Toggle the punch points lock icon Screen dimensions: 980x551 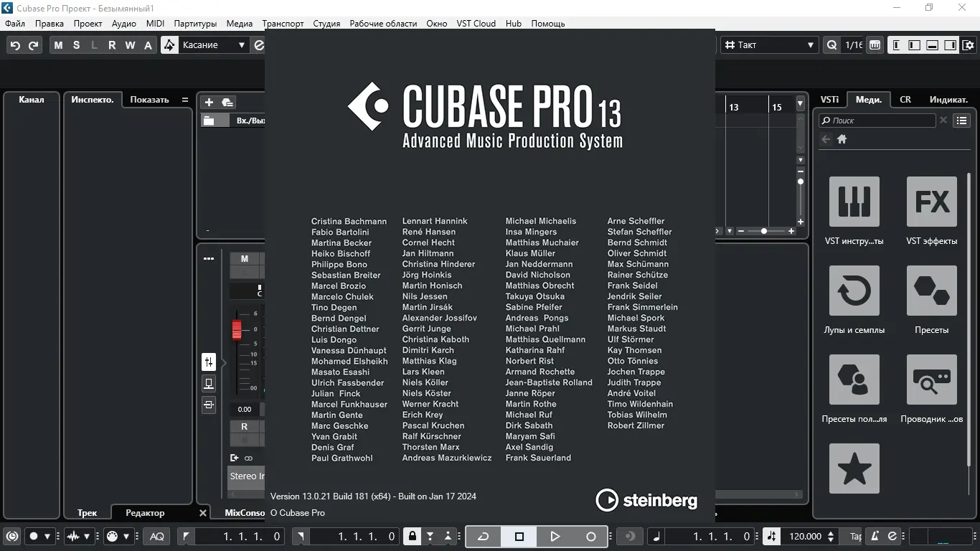(412, 536)
